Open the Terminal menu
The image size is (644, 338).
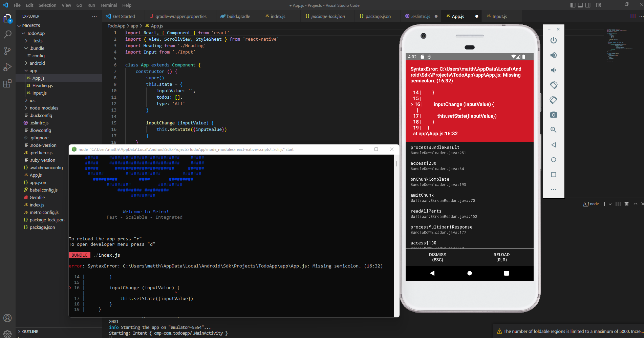[108, 5]
